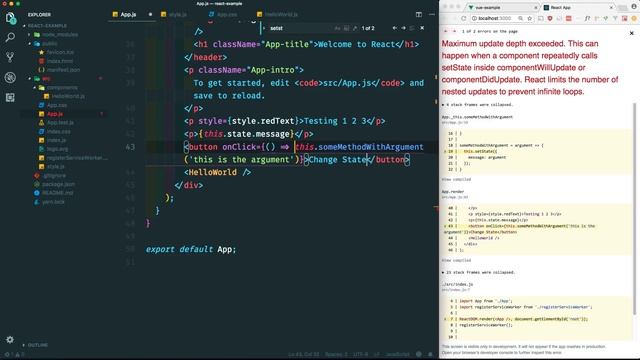
Task: Click the zoom magnifier icon in address bar
Action: point(520,18)
